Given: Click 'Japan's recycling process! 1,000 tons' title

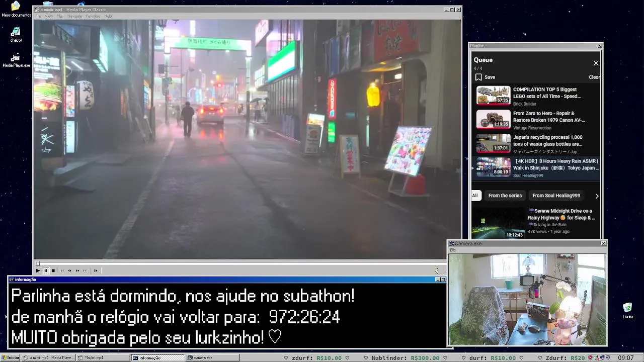Looking at the screenshot, I should coord(548,140).
